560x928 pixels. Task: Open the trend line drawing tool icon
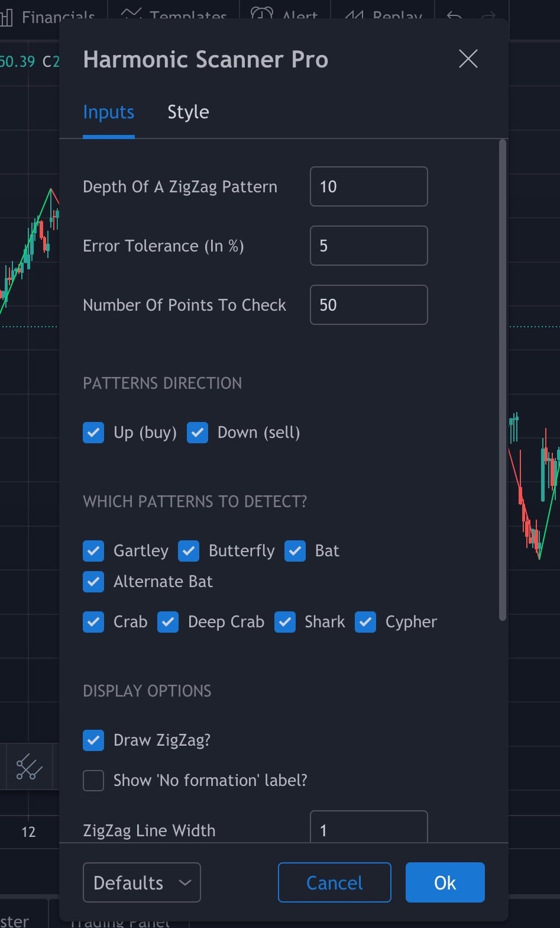[28, 767]
